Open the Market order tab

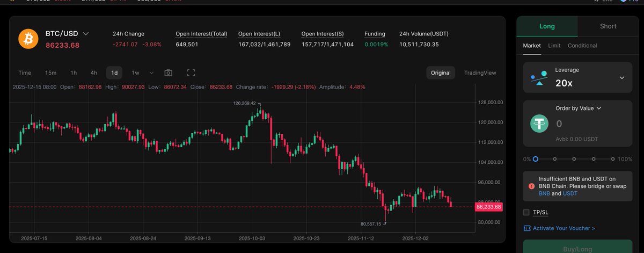[532, 46]
